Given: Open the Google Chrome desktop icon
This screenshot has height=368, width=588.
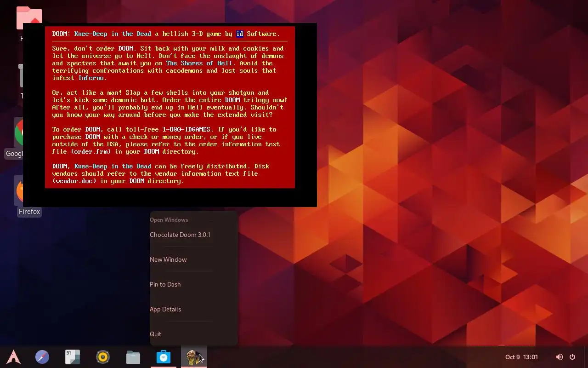Looking at the screenshot, I should (x=18, y=132).
